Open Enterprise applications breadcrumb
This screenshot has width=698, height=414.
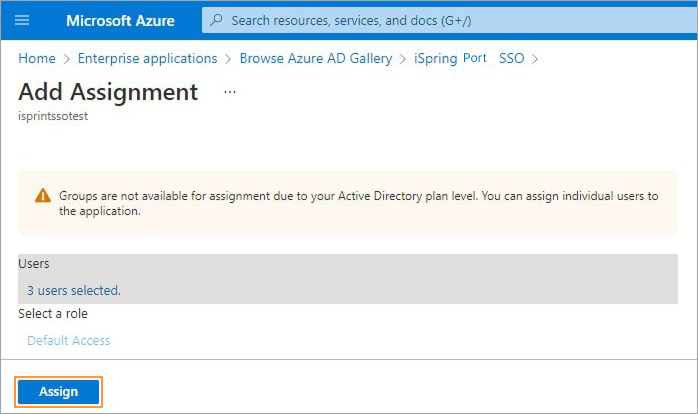147,58
